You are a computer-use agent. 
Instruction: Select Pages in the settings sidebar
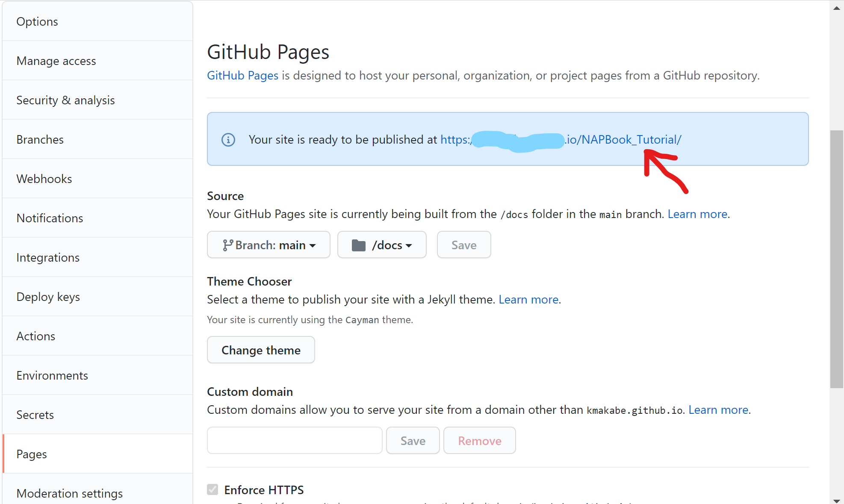click(x=31, y=454)
